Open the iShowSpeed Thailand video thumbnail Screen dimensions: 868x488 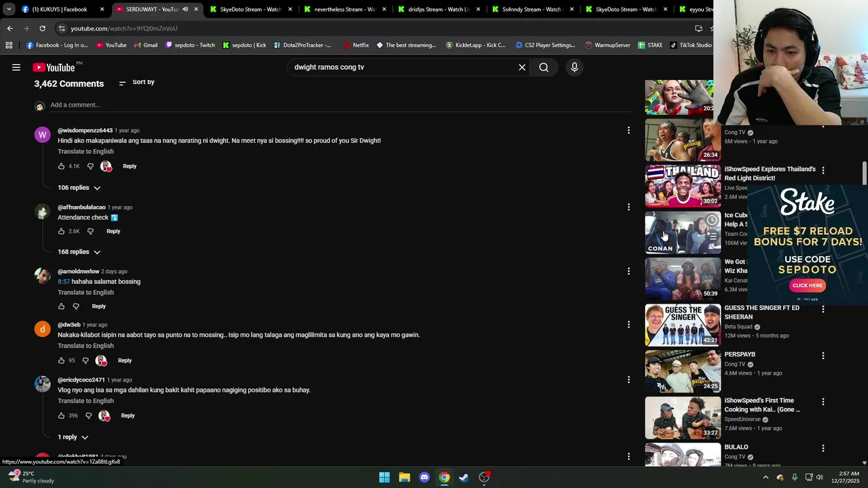tap(682, 186)
